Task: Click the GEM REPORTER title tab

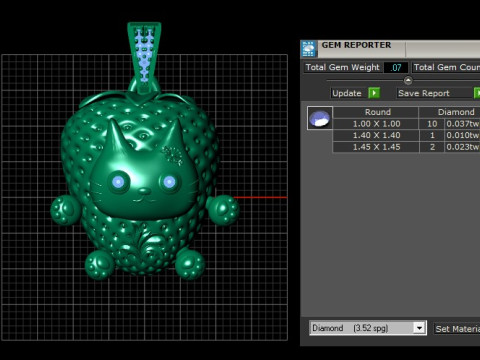Action: pyautogui.click(x=356, y=45)
